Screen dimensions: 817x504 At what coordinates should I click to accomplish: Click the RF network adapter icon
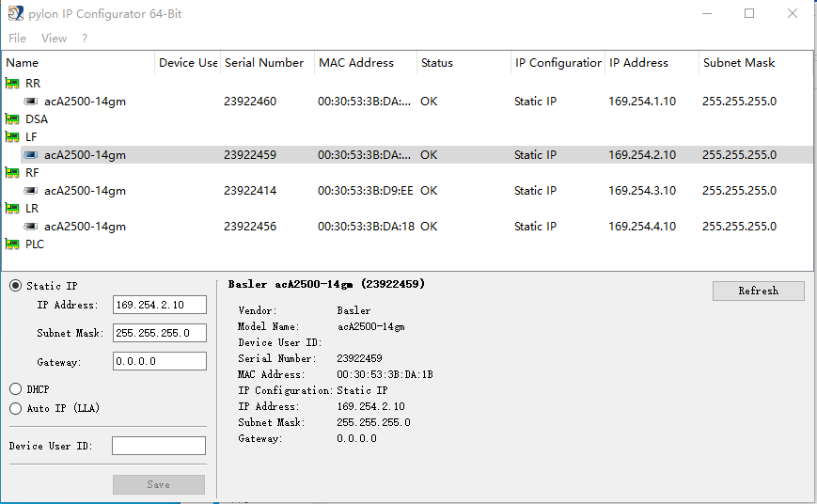(12, 173)
